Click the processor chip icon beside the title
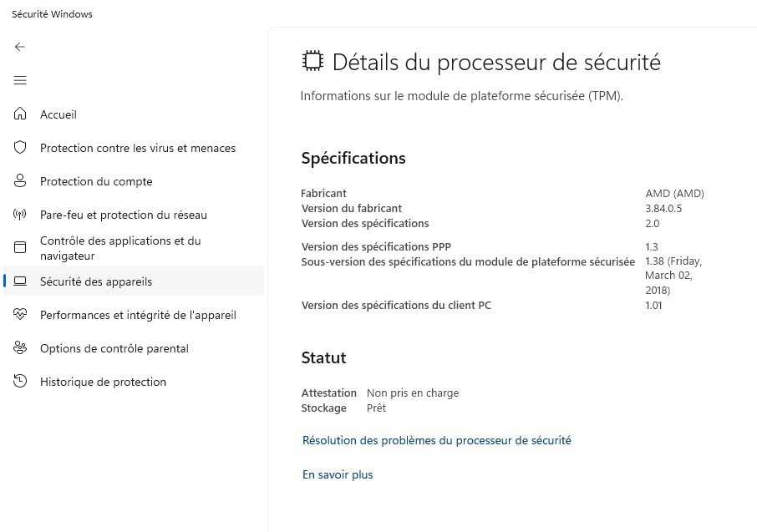 click(x=312, y=61)
